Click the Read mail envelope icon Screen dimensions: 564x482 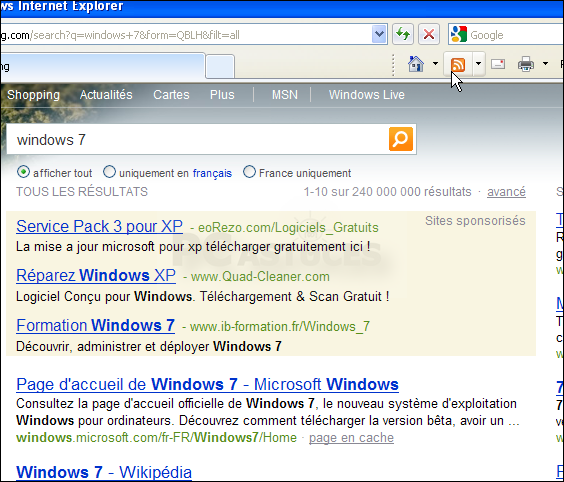pos(498,64)
